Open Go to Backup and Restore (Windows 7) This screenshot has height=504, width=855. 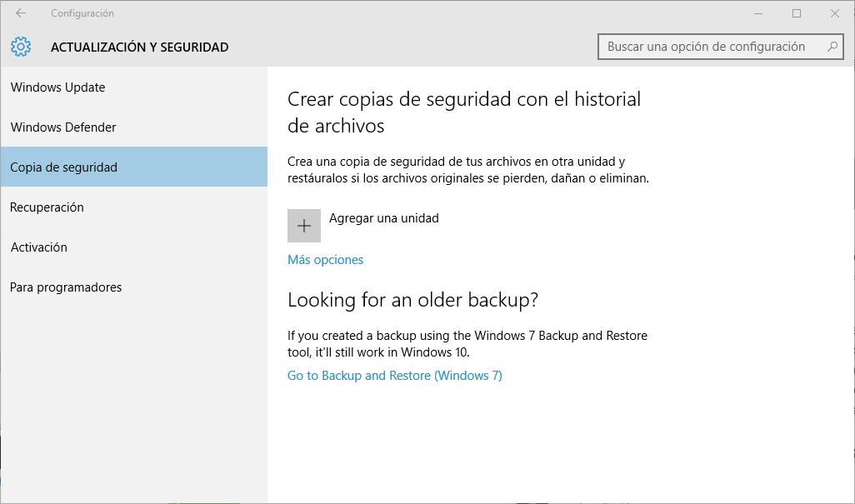395,376
